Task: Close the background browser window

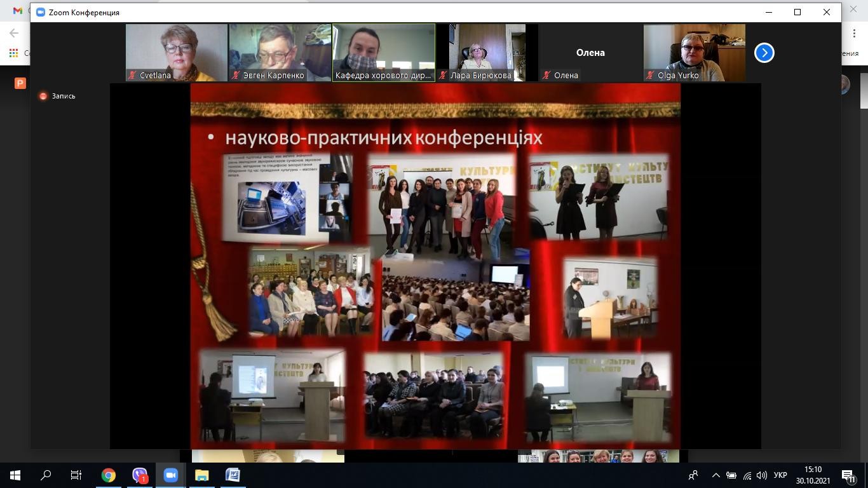Action: pos(853,9)
